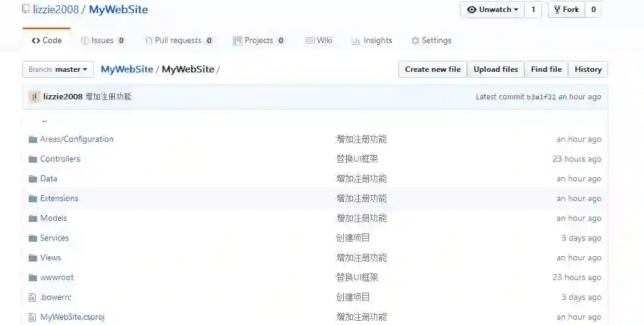Image resolution: width=644 pixels, height=325 pixels.
Task: Open watchers count 1
Action: pos(533,10)
